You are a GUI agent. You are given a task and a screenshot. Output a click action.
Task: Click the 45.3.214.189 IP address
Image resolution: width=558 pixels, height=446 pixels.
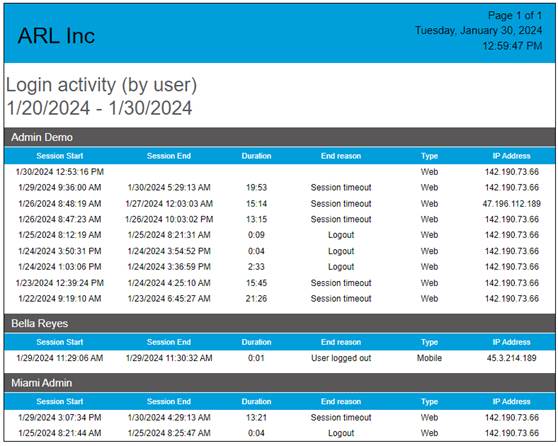(511, 358)
